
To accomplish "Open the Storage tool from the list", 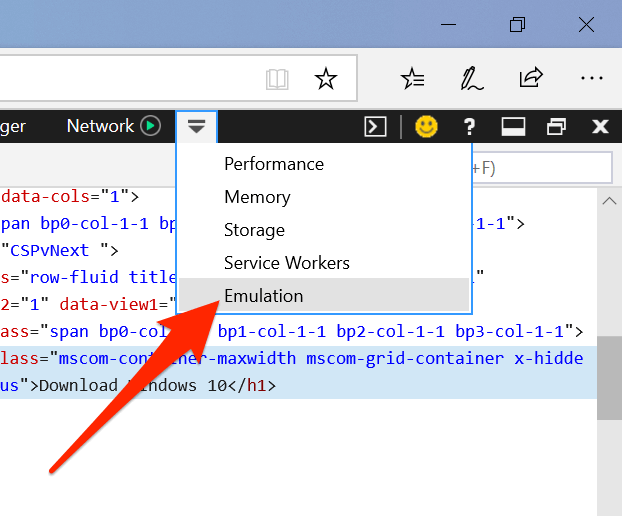I will pos(255,230).
